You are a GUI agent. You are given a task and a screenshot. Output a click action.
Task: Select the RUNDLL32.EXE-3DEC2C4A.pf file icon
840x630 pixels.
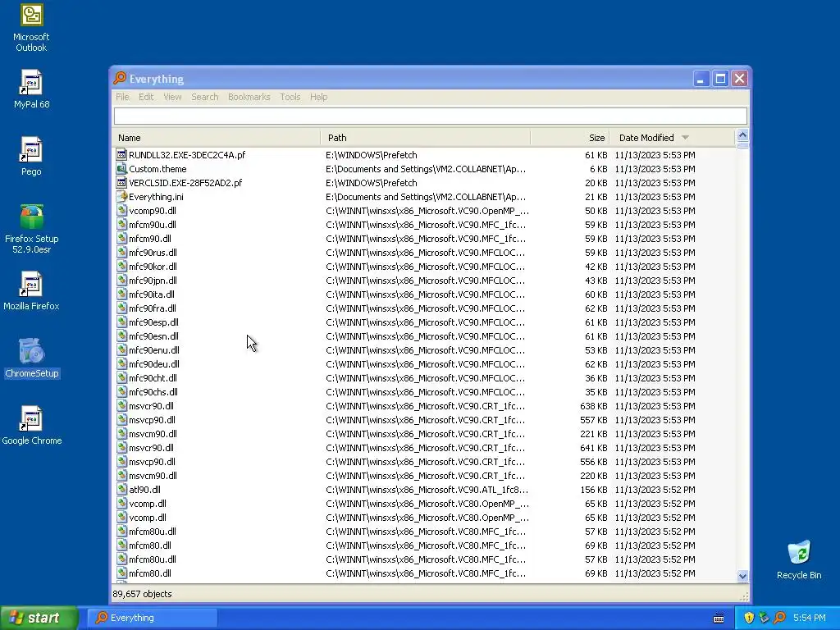click(x=121, y=155)
